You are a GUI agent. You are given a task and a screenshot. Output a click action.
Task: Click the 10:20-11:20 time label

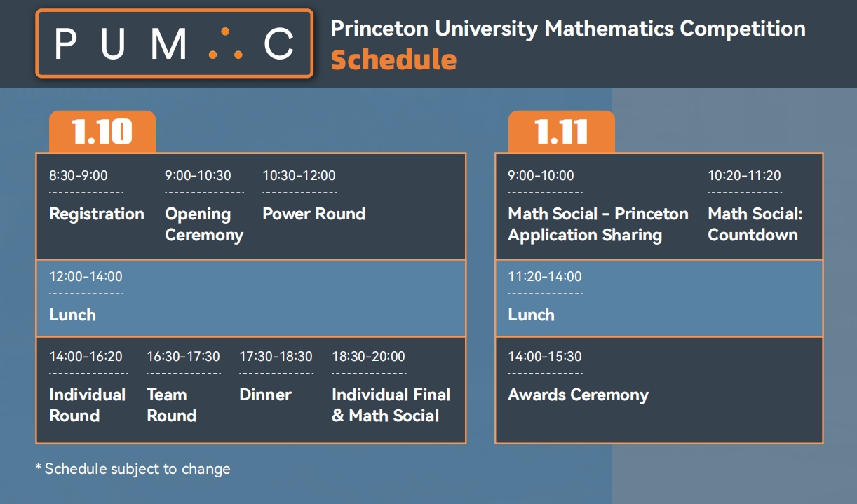pos(744,175)
